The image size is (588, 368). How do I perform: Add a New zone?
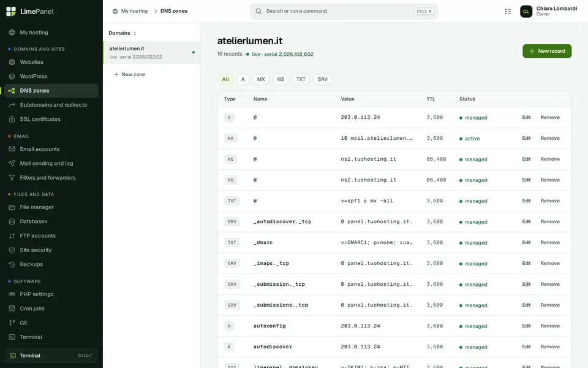pos(129,74)
